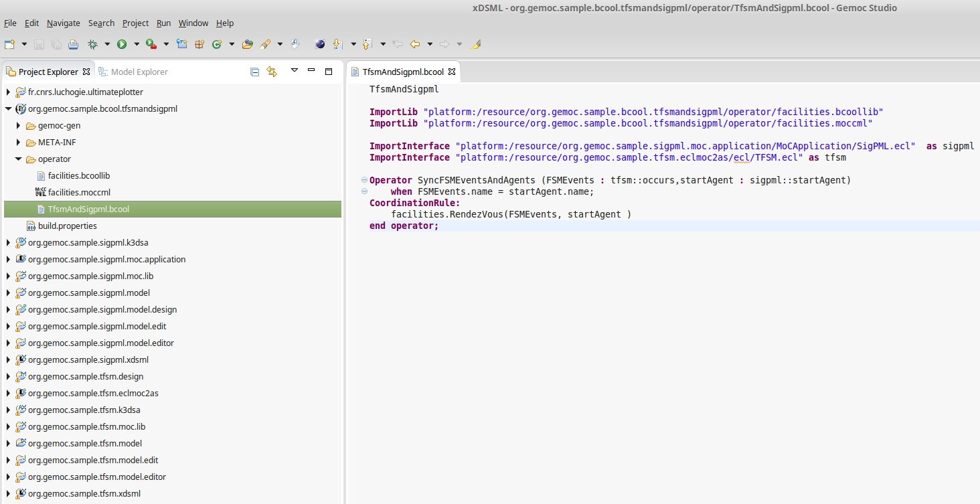Expand org.gemoc.sample.tfsm.xdsml project
The image size is (980, 504).
pyautogui.click(x=8, y=494)
